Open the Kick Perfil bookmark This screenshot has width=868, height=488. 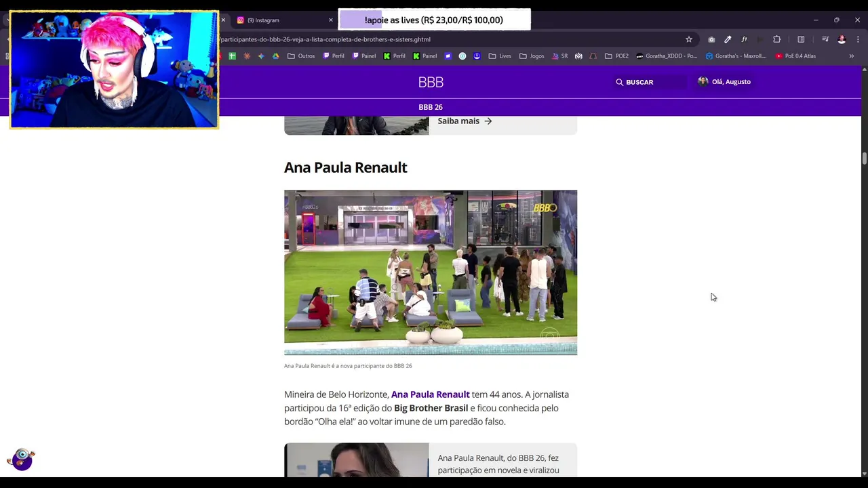[x=395, y=56]
